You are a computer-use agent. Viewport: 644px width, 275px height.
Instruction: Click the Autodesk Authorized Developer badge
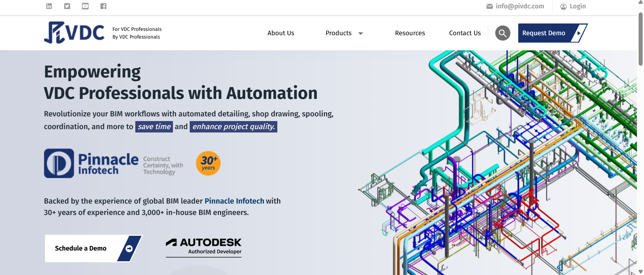coord(204,248)
